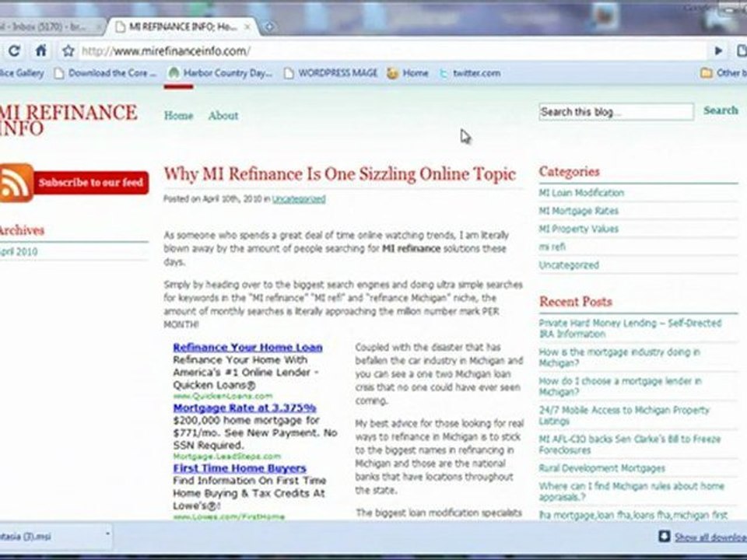This screenshot has height=560, width=747.
Task: Click the Search this blog input field
Action: [616, 112]
